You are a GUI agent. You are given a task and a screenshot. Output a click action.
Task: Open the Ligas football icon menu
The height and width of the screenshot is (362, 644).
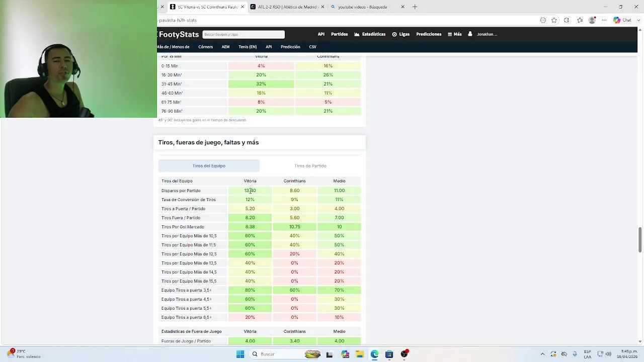[401, 34]
